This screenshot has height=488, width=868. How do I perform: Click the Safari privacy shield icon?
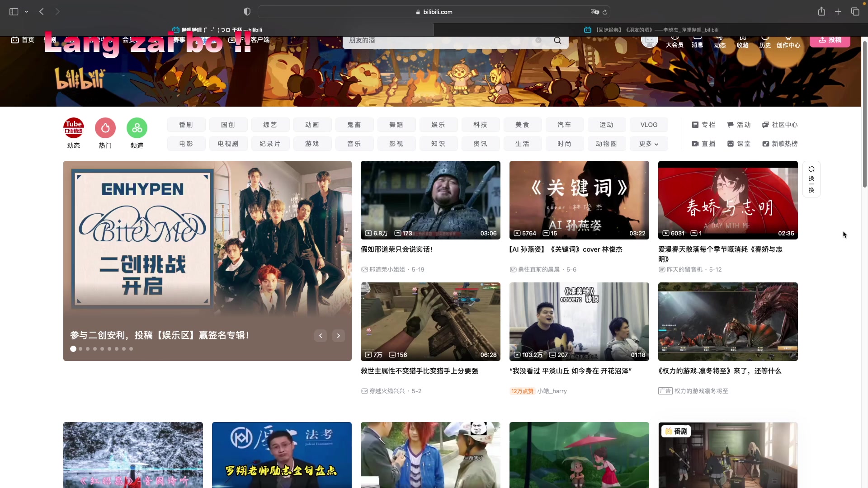point(247,12)
